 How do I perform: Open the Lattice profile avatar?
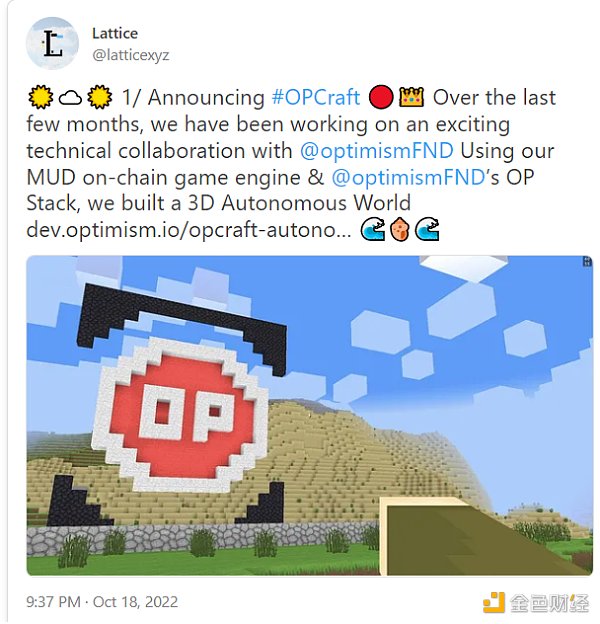click(x=52, y=43)
